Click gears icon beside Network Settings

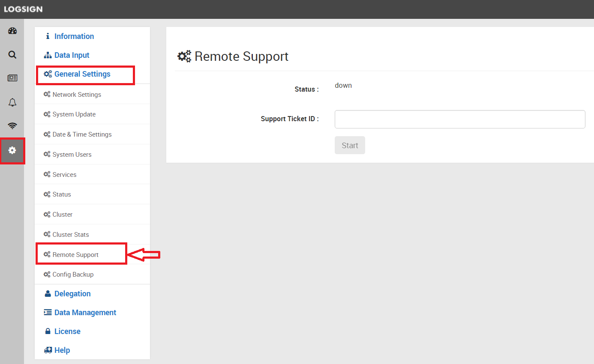(47, 94)
